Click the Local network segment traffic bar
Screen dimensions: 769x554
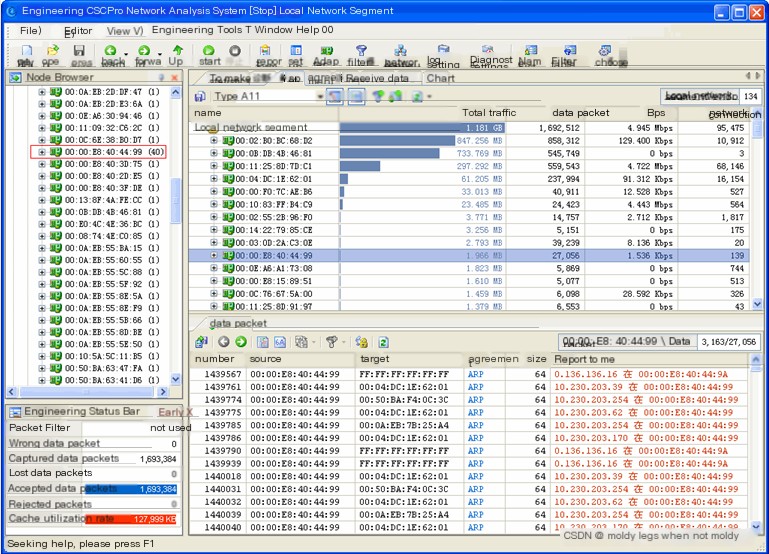click(x=422, y=127)
